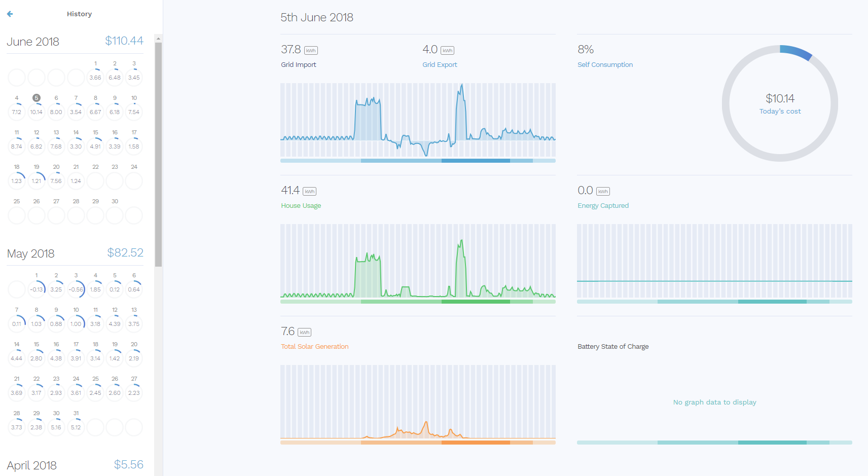
Task: Open the Today's cost link in the donut
Action: [x=780, y=111]
